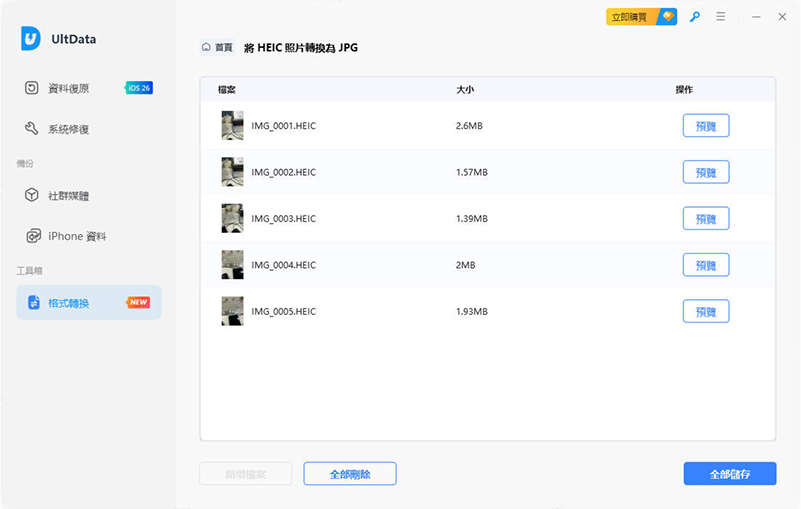Preview IMG_0001.HEIC with 預覽 button
The width and height of the screenshot is (801, 509).
(706, 126)
